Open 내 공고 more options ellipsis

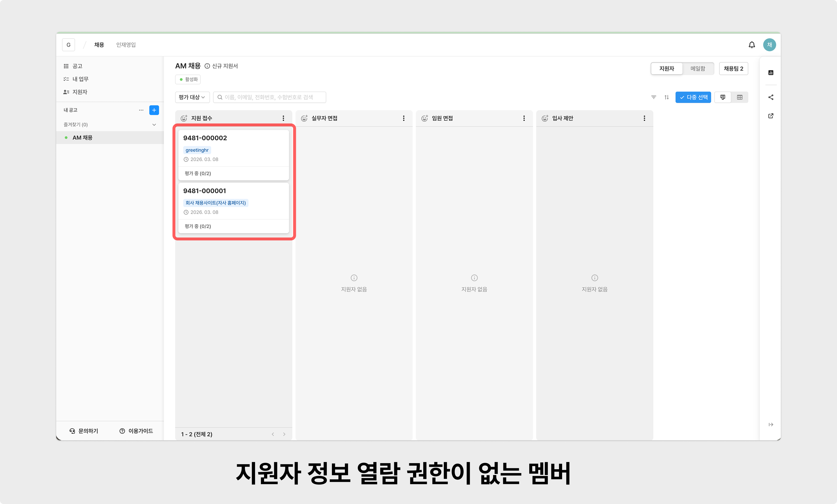[x=141, y=110]
